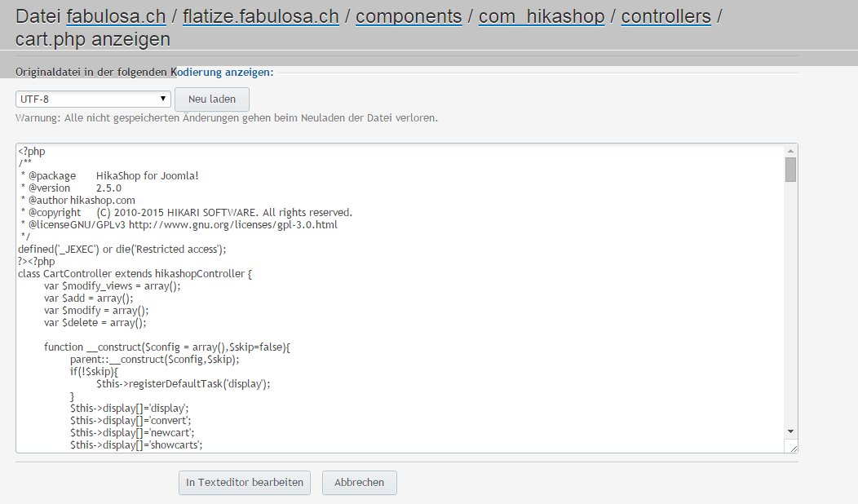The image size is (858, 504).
Task: Click In Texteditor bearbeiten button
Action: (x=245, y=482)
